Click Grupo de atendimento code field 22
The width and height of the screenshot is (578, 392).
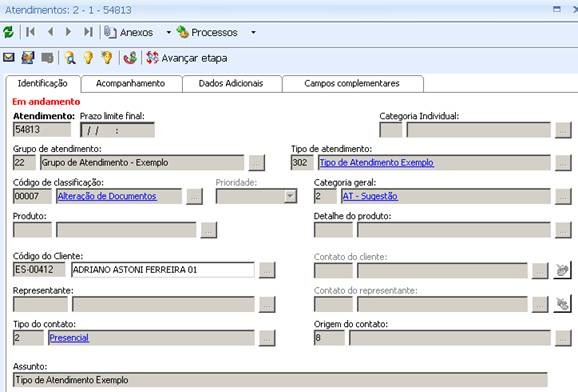point(24,163)
